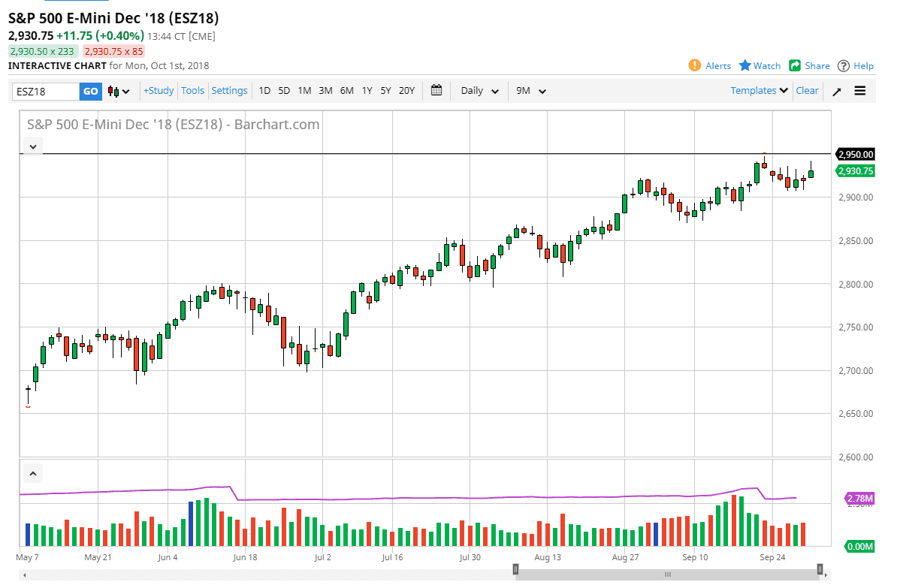This screenshot has height=588, width=897.
Task: Click the horizontal chart range scrollbar thumb
Action: 667,572
